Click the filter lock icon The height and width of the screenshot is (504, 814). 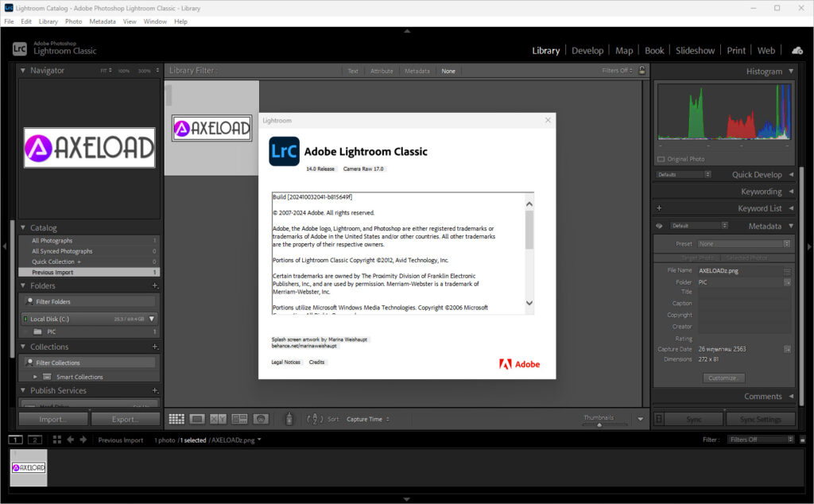coord(642,71)
